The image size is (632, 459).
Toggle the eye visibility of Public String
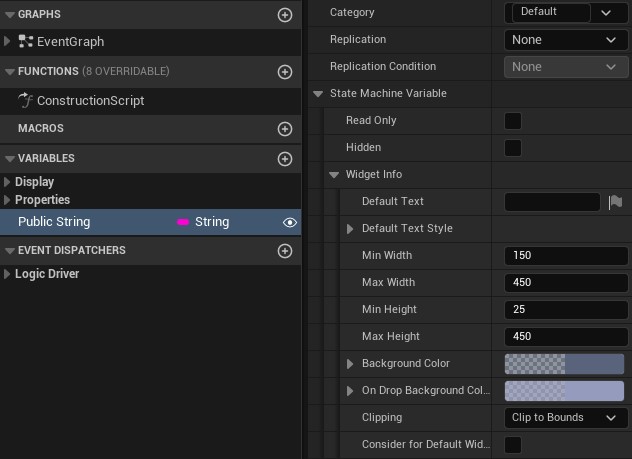[x=289, y=222]
